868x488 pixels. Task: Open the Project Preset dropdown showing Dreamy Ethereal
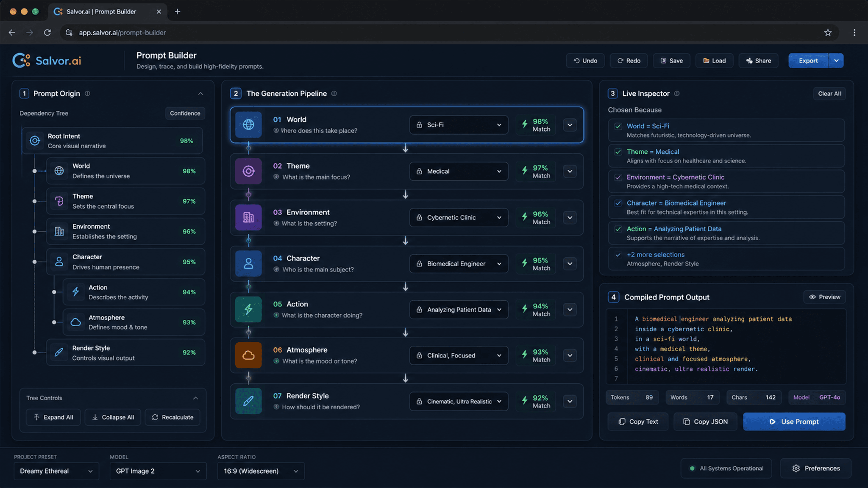pos(56,471)
